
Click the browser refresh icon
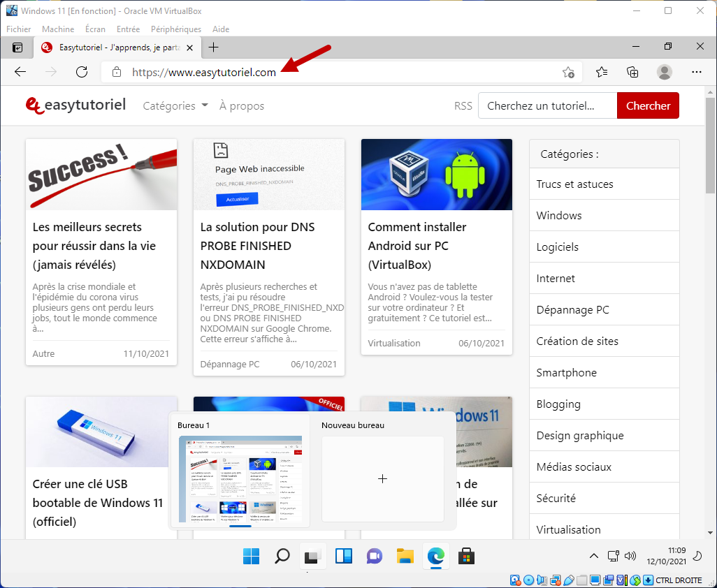[82, 72]
